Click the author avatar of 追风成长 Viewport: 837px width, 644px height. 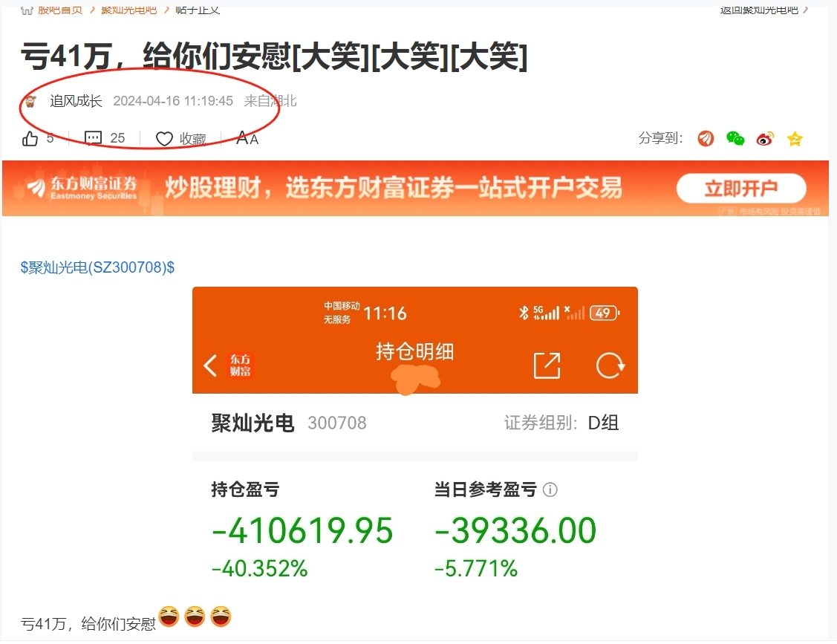pyautogui.click(x=31, y=101)
